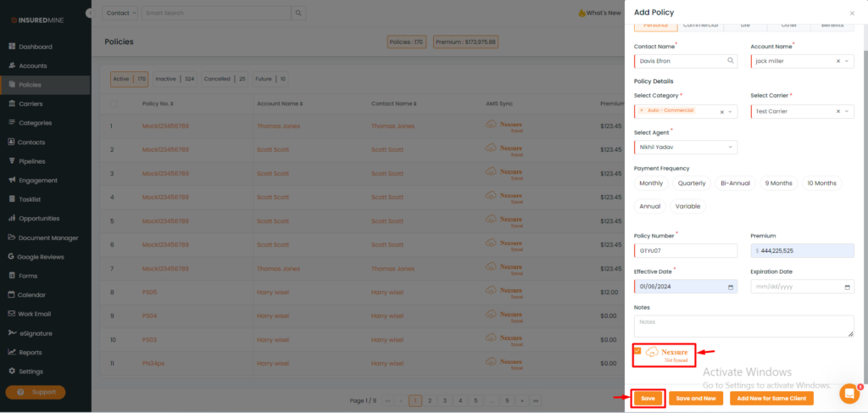
Task: Select Annual payment frequency
Action: tap(650, 206)
